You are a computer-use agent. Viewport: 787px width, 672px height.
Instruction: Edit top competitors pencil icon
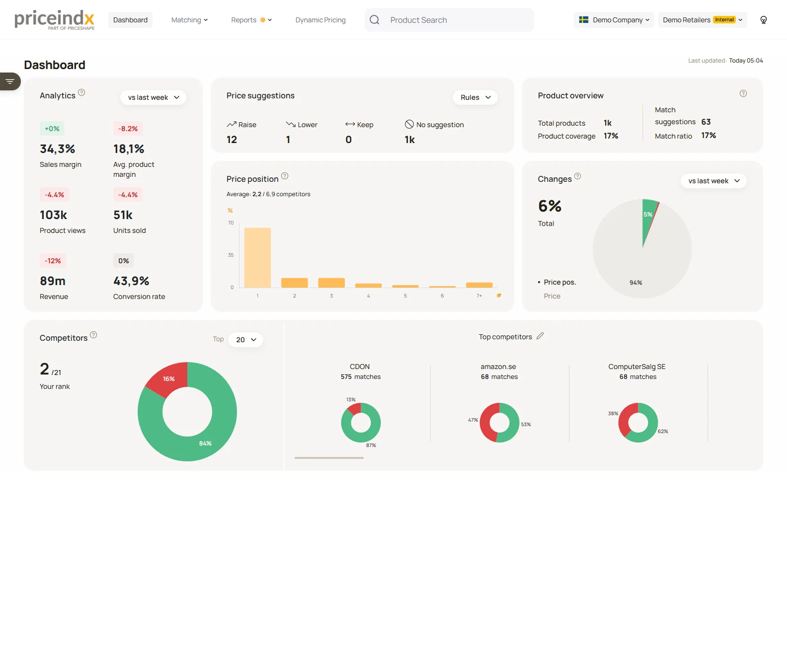540,336
